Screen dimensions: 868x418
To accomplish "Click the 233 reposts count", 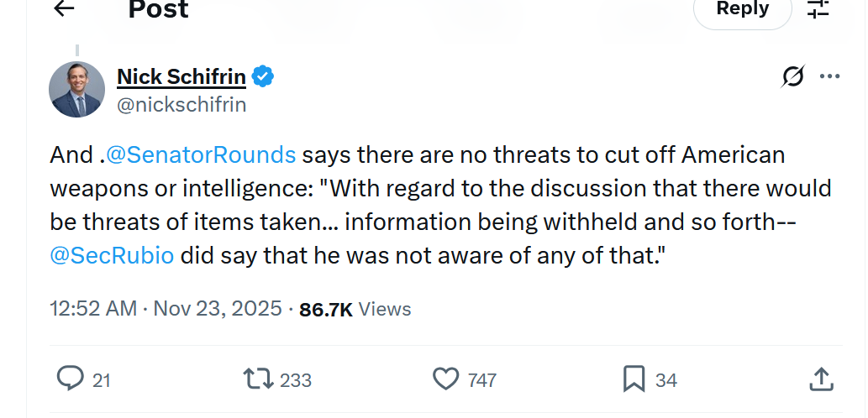I will click(x=296, y=380).
